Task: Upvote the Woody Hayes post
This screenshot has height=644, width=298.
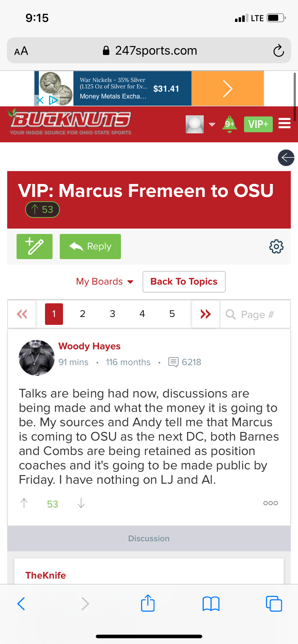Action: point(24,503)
